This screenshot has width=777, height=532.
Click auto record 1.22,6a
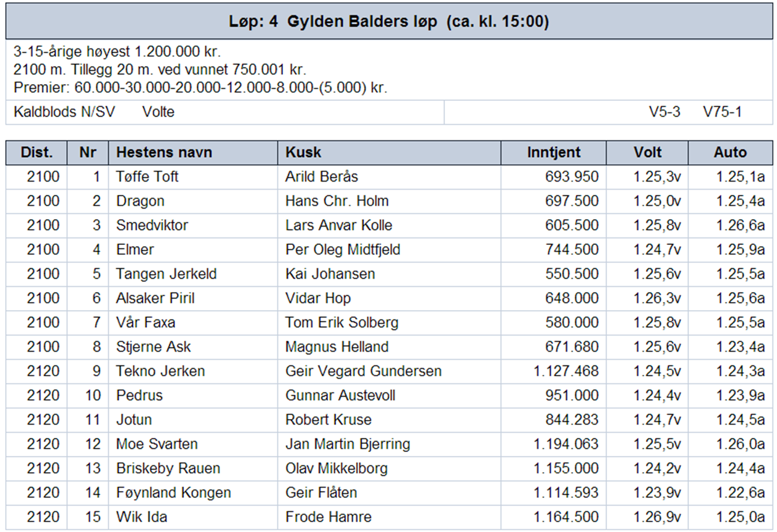pos(740,493)
